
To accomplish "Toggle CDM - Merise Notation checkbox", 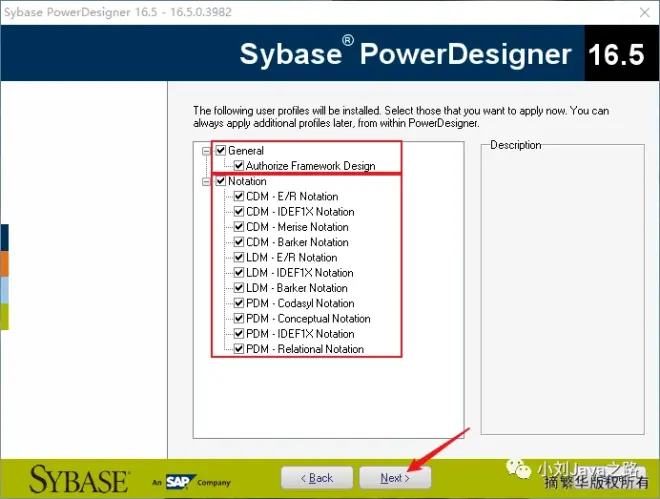I will 239,226.
